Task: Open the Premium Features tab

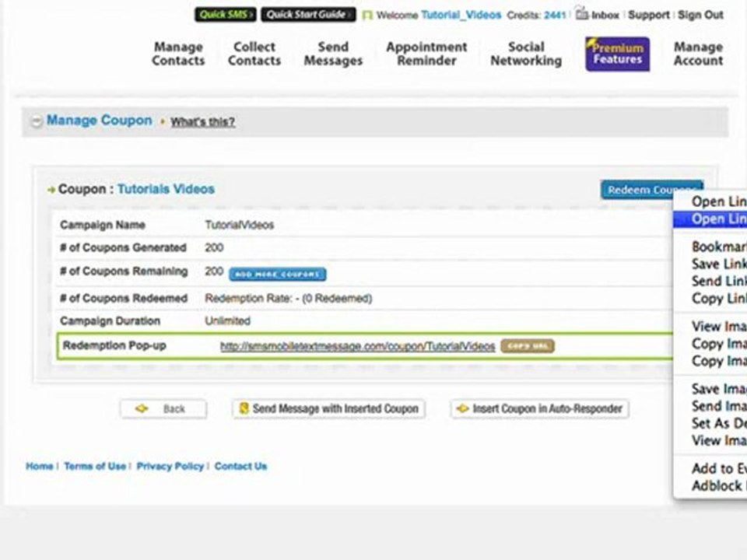Action: (617, 54)
